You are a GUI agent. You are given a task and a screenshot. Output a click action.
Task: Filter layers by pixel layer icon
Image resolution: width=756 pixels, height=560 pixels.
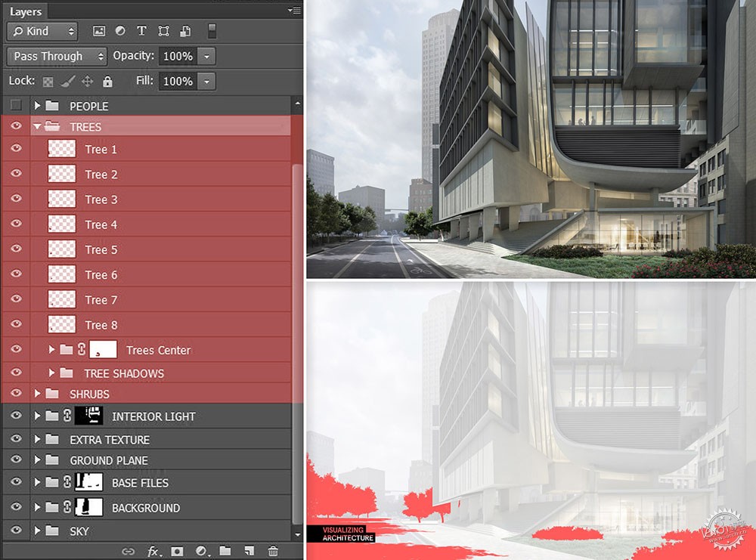click(x=99, y=31)
